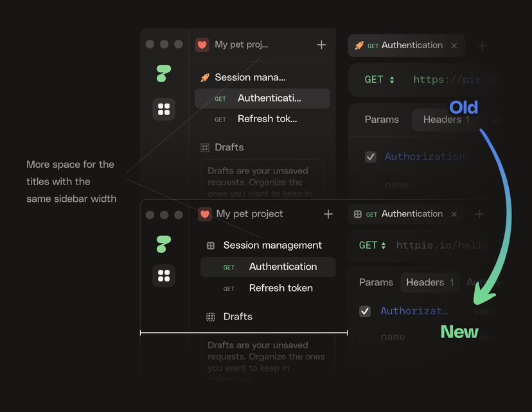Viewport: 532px width, 412px height.
Task: Click the rocket icon next to Session mana...
Action: (x=206, y=77)
